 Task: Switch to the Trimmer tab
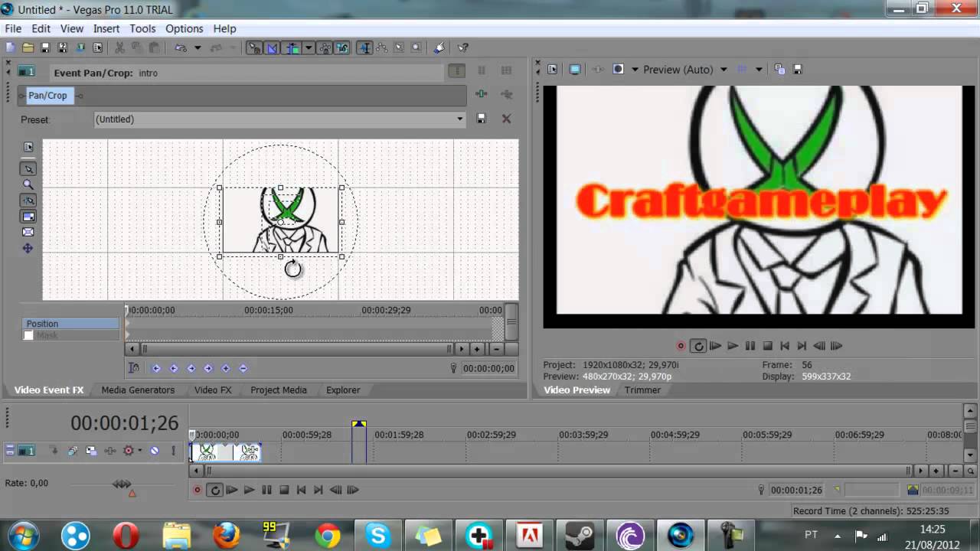point(642,390)
